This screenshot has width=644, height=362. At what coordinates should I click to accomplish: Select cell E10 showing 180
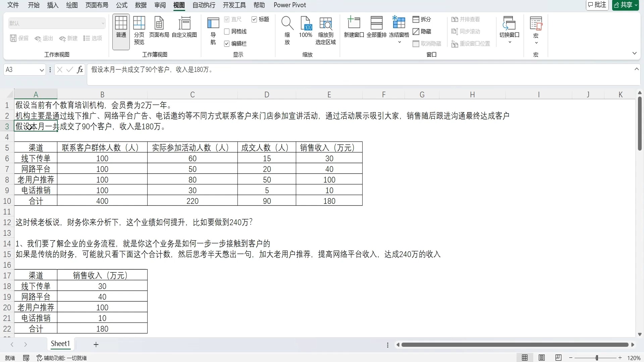pyautogui.click(x=329, y=201)
